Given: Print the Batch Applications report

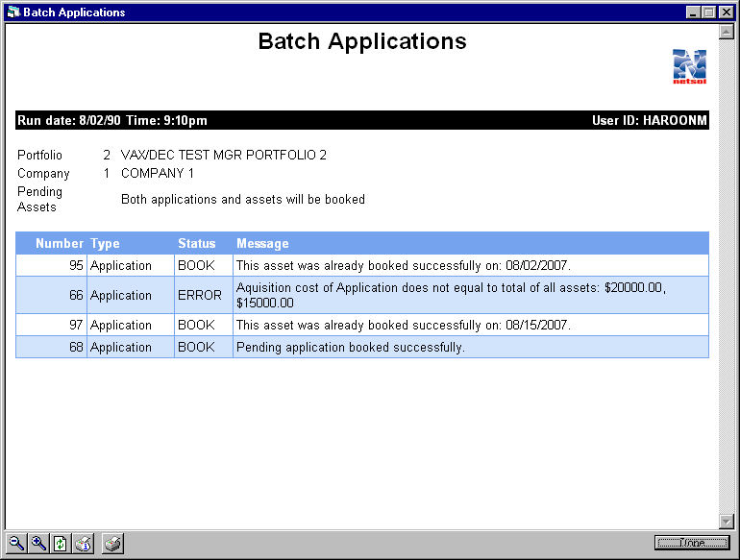Looking at the screenshot, I should [x=112, y=544].
